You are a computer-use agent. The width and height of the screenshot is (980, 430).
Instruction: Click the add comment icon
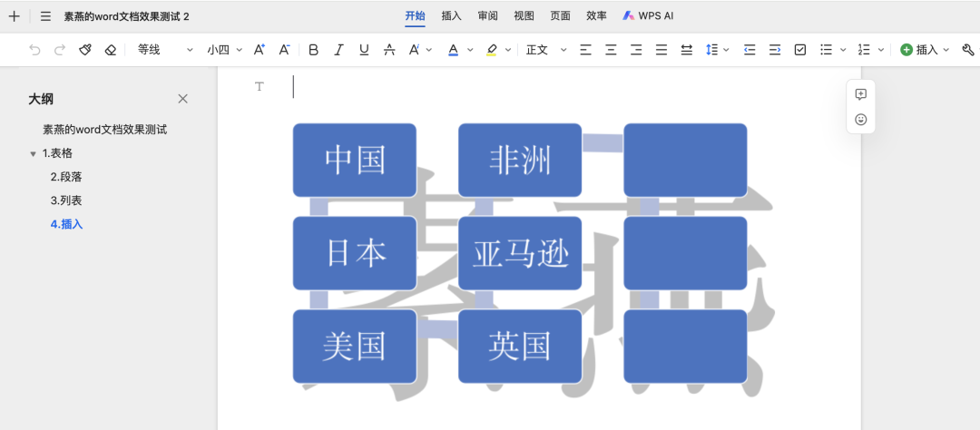(860, 94)
